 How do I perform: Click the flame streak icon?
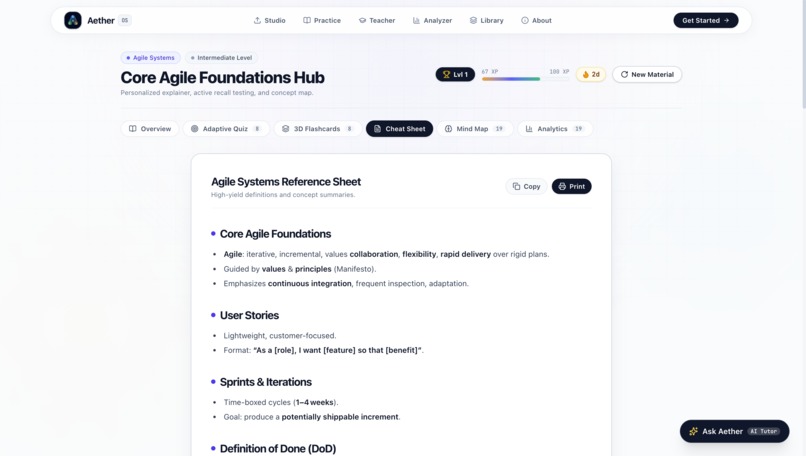pyautogui.click(x=585, y=75)
